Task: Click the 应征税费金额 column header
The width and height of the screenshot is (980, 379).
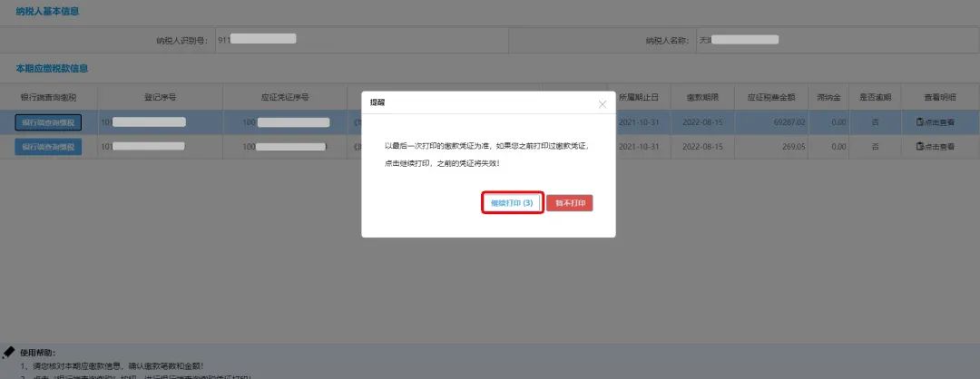Action: coord(772,97)
